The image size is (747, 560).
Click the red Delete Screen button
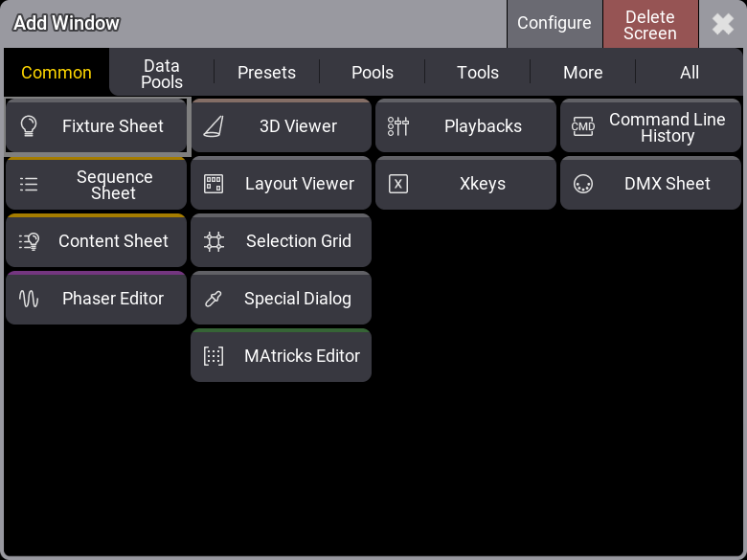[x=649, y=25]
